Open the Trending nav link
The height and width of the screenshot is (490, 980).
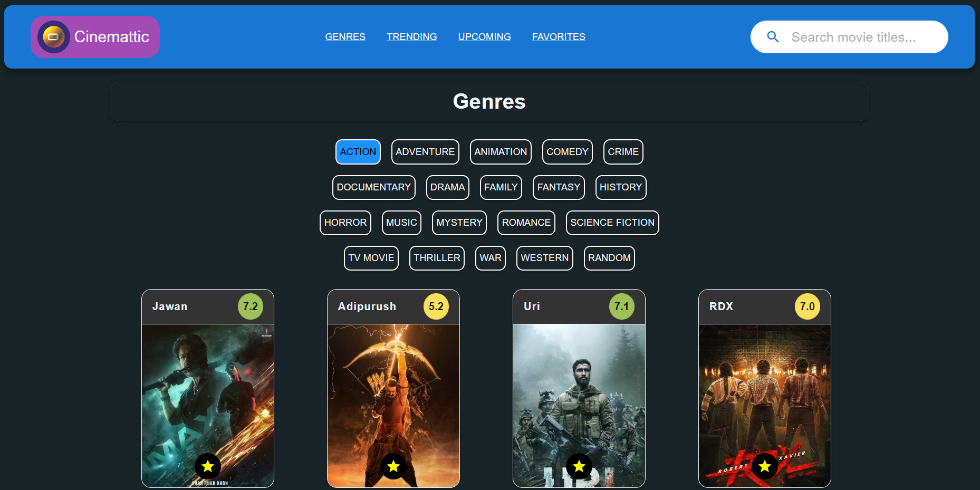click(x=412, y=37)
